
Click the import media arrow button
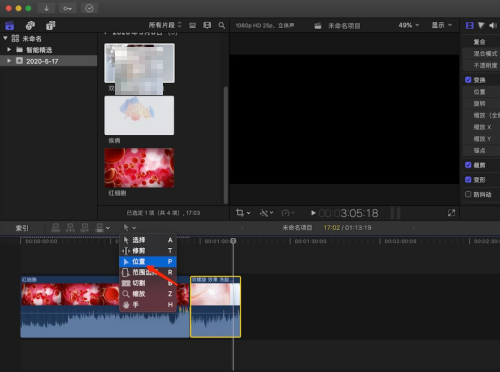pyautogui.click(x=46, y=8)
